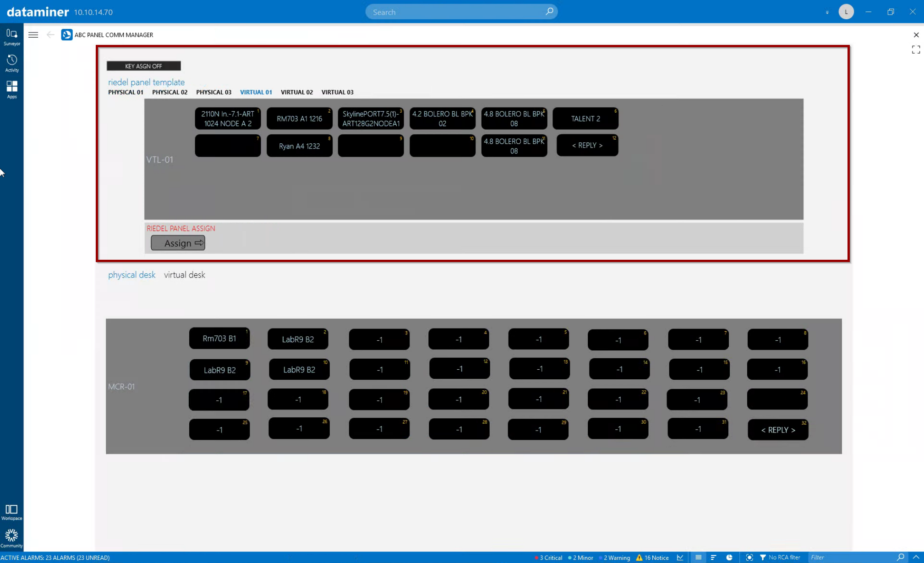Toggle the KEY ASGN OFF button
Viewport: 924px width, 563px height.
point(143,66)
